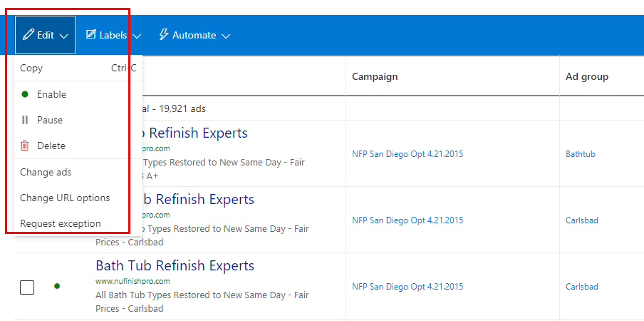The width and height of the screenshot is (644, 321).
Task: Click the Automate lightning bolt icon
Action: tap(164, 34)
